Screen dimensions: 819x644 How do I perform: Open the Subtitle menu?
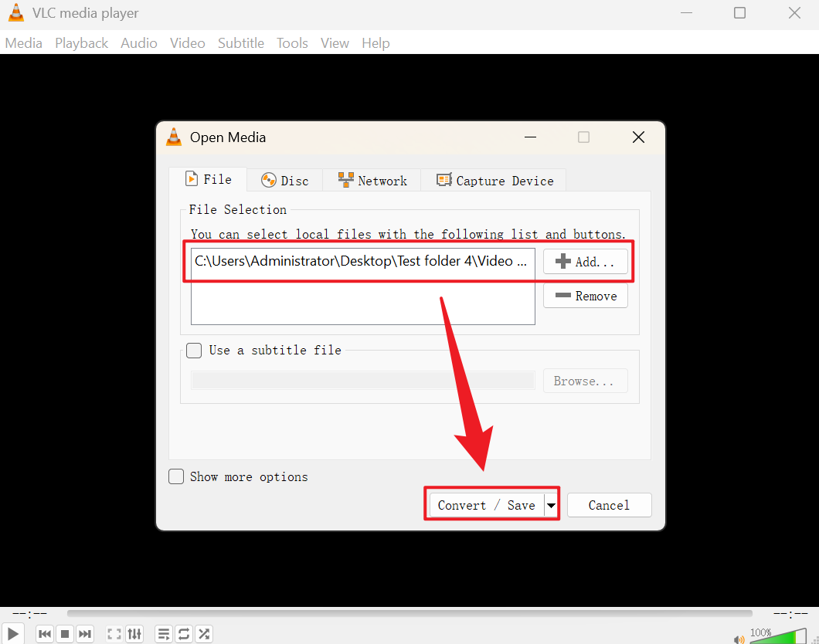241,42
